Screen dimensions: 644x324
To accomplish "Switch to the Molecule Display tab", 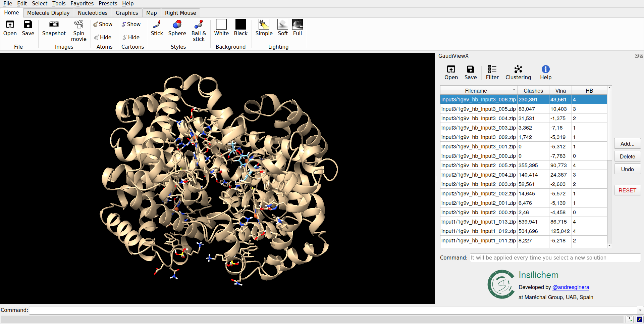I will coord(48,13).
